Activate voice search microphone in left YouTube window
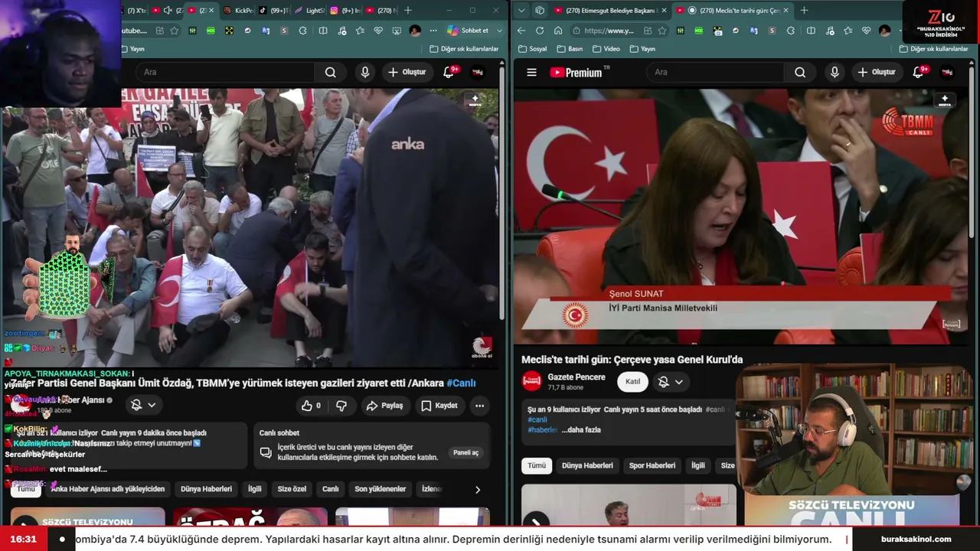This screenshot has height=551, width=980. 365,72
